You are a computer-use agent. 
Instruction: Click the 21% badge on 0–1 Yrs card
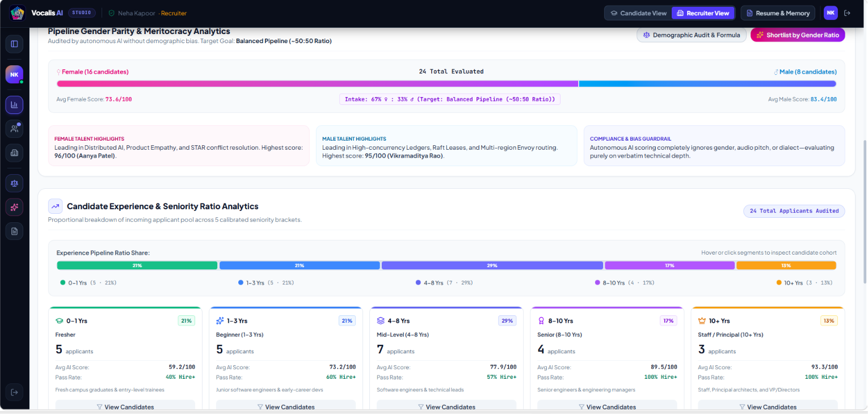(x=187, y=320)
